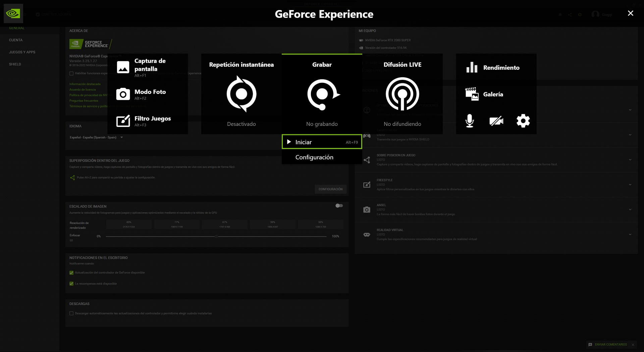The image size is (644, 352).
Task: Close the GeForce Experience overlay
Action: pyautogui.click(x=631, y=13)
